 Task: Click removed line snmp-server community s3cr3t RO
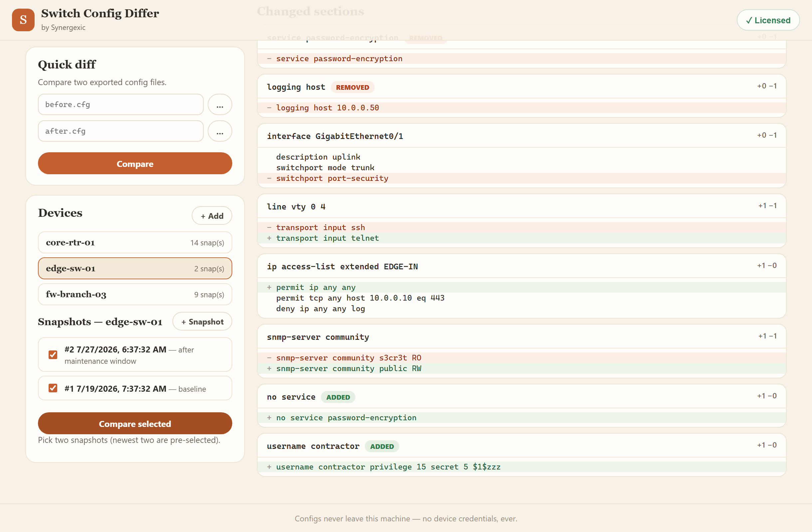coord(521,357)
